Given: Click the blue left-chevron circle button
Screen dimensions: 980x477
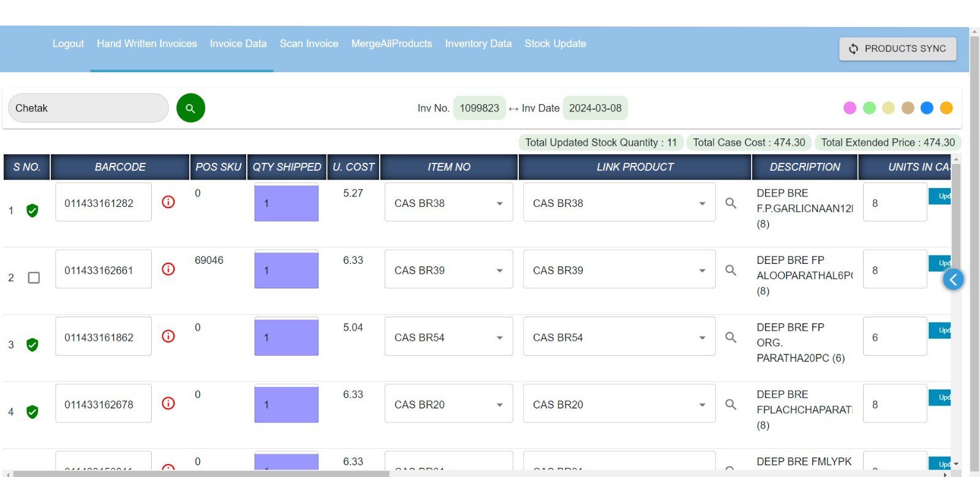Looking at the screenshot, I should [953, 280].
